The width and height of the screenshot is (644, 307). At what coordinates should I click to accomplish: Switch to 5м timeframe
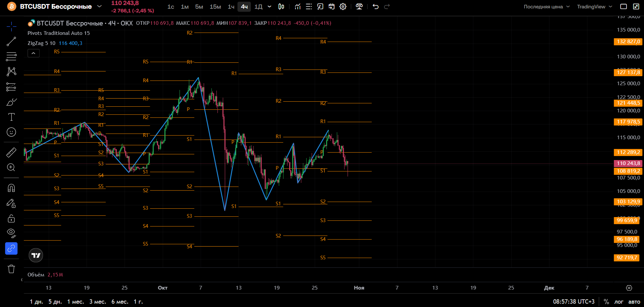(x=199, y=7)
